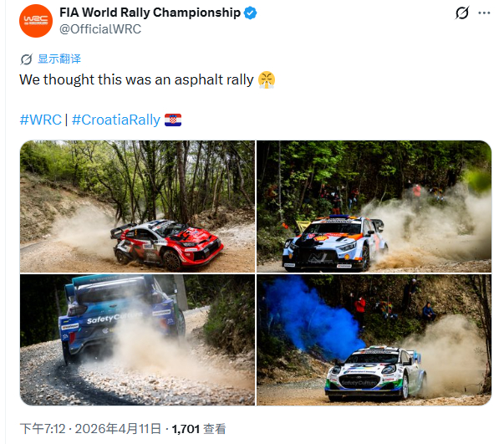
Task: Open the WRC orange profile avatar
Action: click(36, 21)
